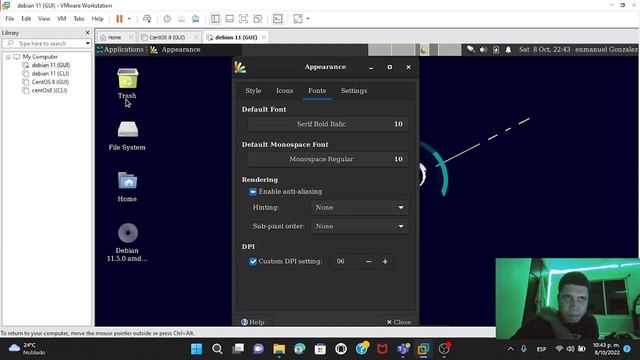Open Microsoft Teams from the taskbar

coord(403,349)
